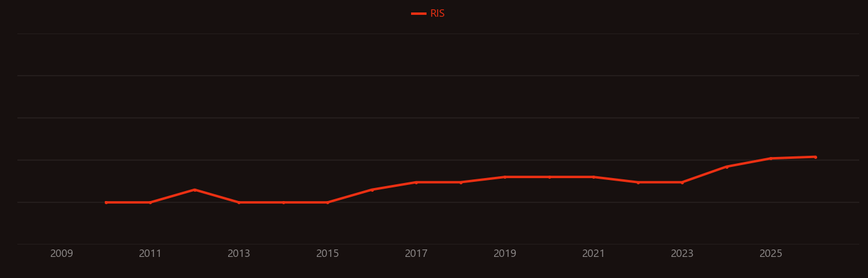Viewport: 868px width, 278px height.
Task: Click the 2011 x-axis label
Action: [150, 254]
